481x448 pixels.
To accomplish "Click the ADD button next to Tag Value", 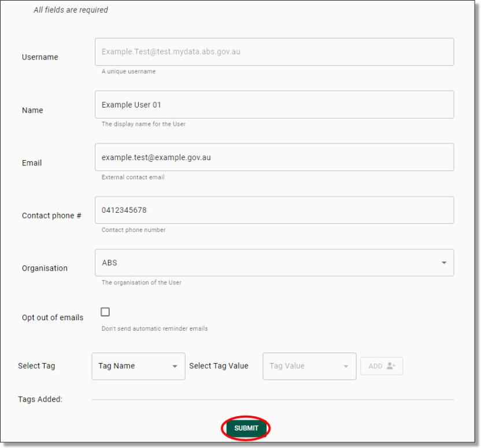I will coord(380,365).
